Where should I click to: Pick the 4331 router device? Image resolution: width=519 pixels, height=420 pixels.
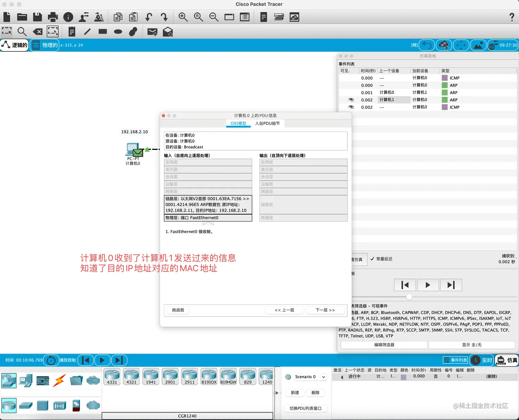pyautogui.click(x=112, y=377)
